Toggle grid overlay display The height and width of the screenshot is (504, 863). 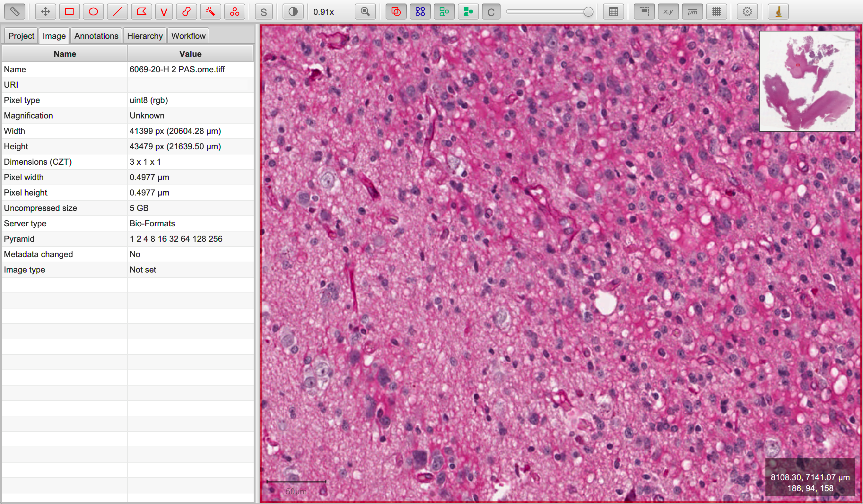716,12
